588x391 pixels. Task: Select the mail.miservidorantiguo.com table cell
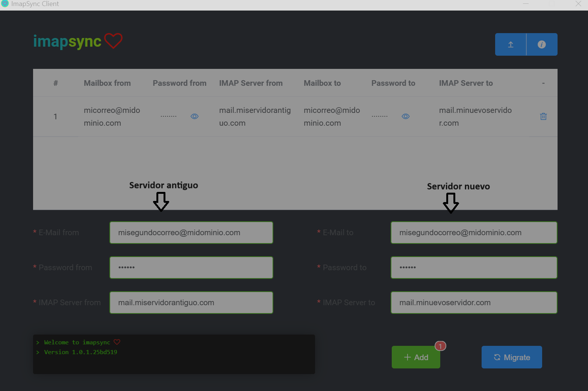click(x=255, y=117)
